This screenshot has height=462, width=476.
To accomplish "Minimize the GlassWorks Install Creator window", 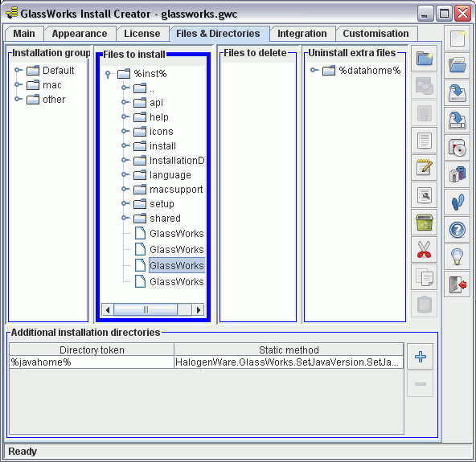I will (425, 14).
